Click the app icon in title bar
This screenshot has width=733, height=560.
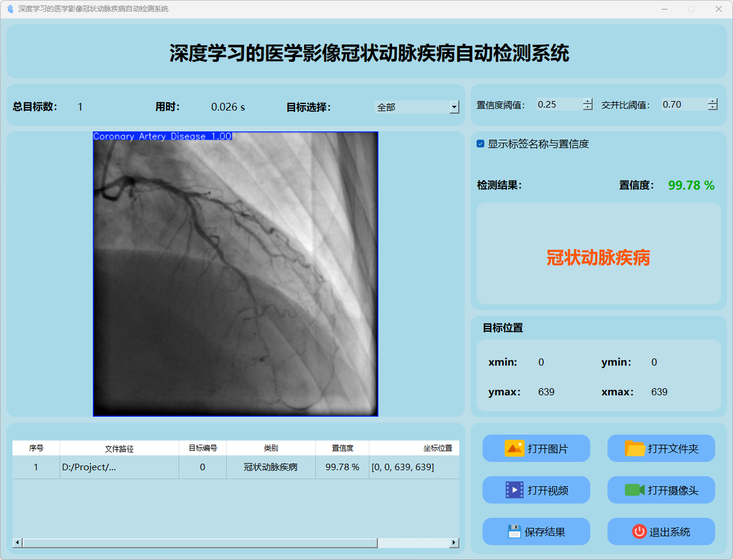pyautogui.click(x=10, y=9)
